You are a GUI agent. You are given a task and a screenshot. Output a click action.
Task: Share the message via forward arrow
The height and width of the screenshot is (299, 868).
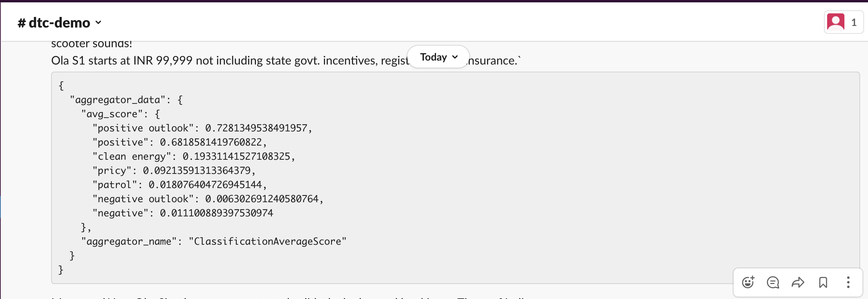(x=798, y=282)
